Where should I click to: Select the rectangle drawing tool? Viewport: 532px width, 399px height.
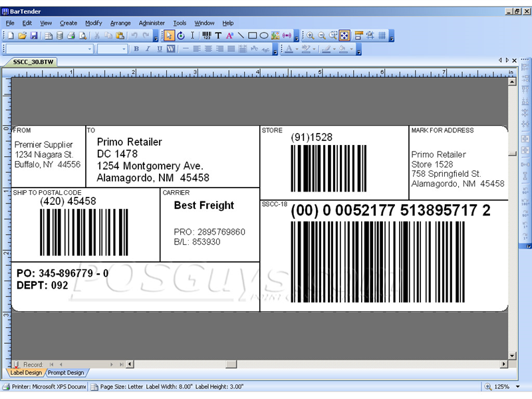pyautogui.click(x=253, y=36)
